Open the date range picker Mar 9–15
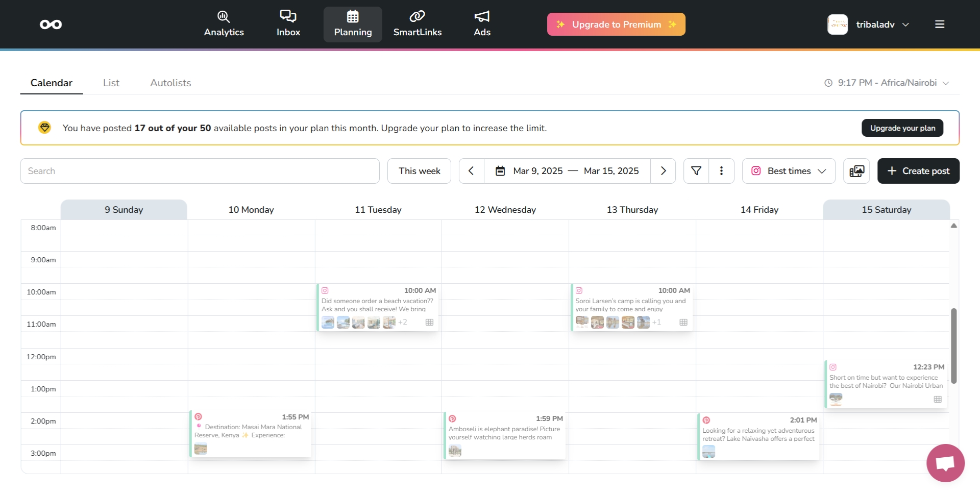The image size is (980, 495). (567, 171)
